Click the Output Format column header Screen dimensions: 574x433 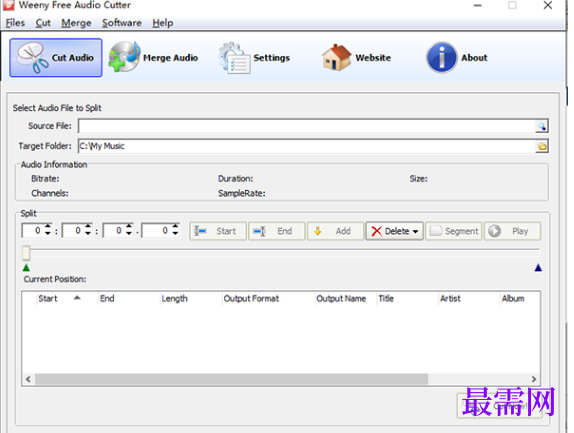tap(268, 299)
